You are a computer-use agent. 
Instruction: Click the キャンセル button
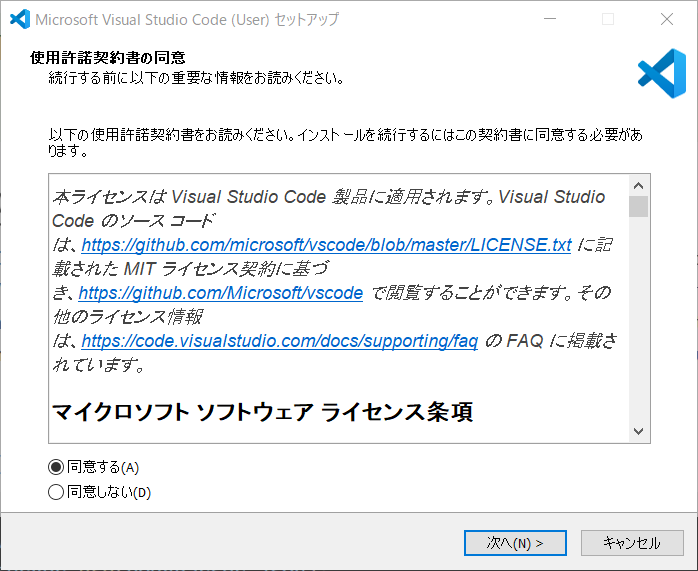click(632, 543)
